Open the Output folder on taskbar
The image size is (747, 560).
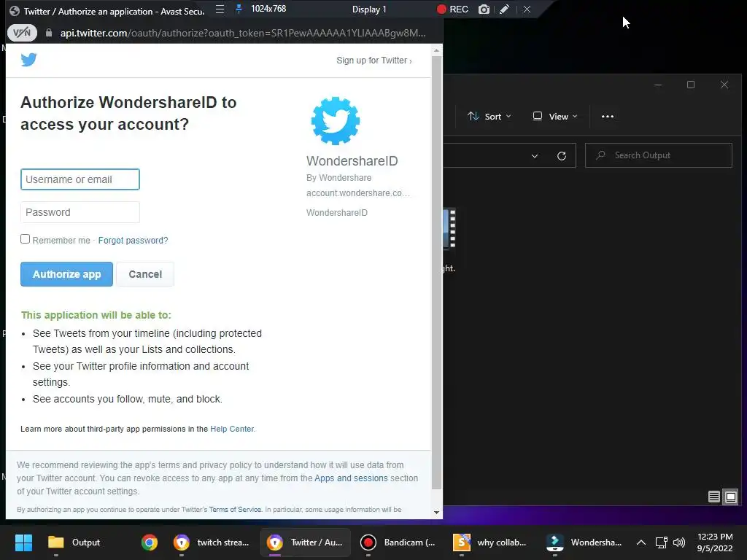(x=74, y=542)
